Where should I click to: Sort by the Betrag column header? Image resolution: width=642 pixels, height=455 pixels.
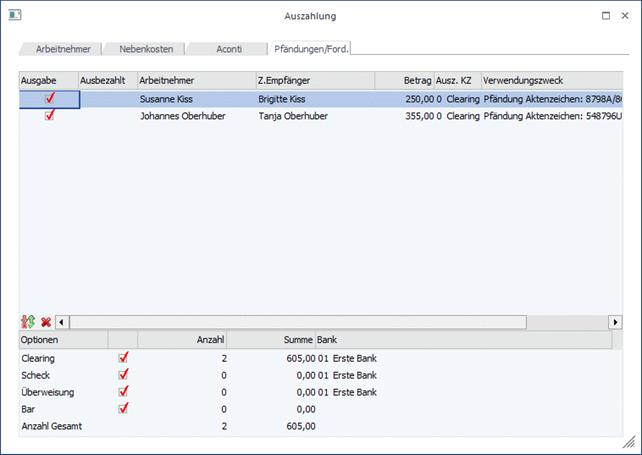(404, 80)
